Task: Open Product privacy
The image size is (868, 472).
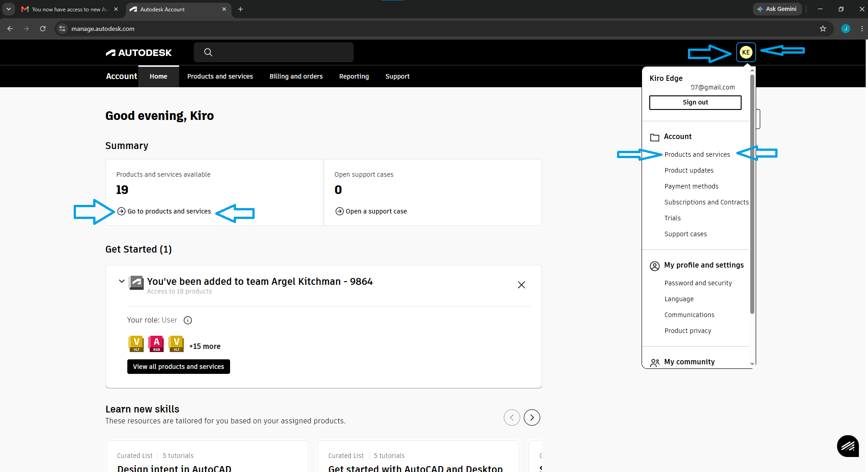Action: pos(687,331)
